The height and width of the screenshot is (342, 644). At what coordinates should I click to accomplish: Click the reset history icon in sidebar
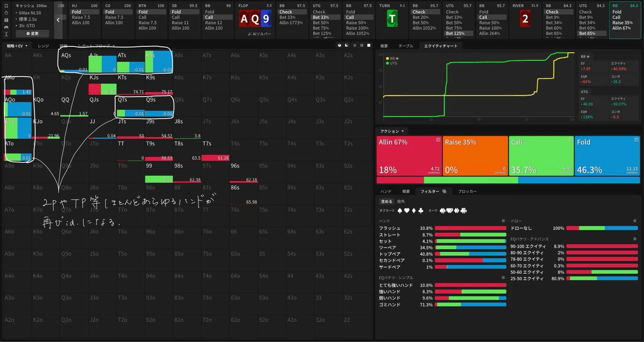point(6,13)
